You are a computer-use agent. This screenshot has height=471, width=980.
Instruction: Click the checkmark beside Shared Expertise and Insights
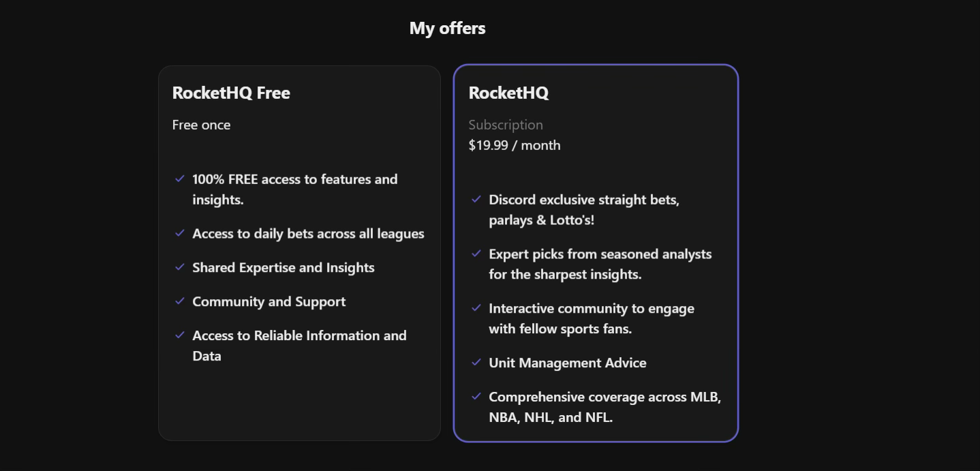(x=180, y=267)
